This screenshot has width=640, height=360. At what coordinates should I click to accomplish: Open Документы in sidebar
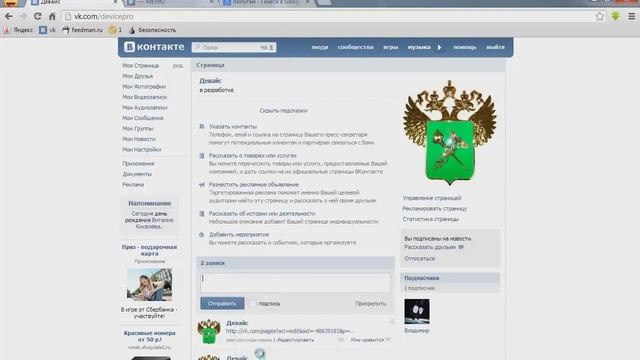click(x=137, y=174)
